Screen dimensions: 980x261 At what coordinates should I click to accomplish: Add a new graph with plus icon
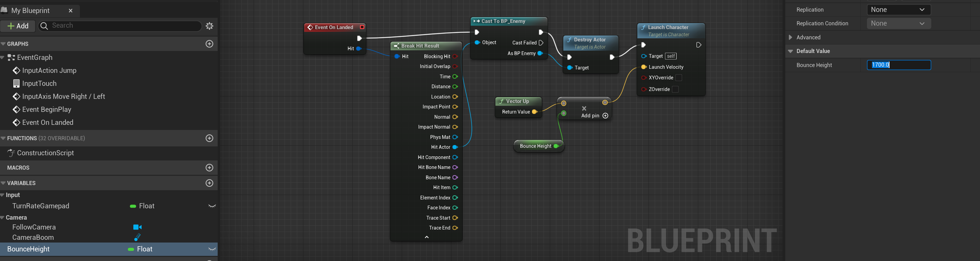209,44
